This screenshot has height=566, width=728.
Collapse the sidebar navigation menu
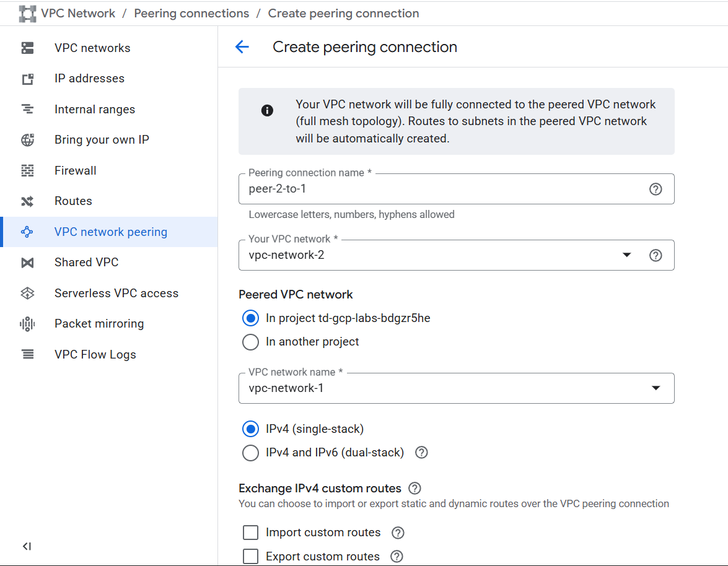tap(27, 546)
